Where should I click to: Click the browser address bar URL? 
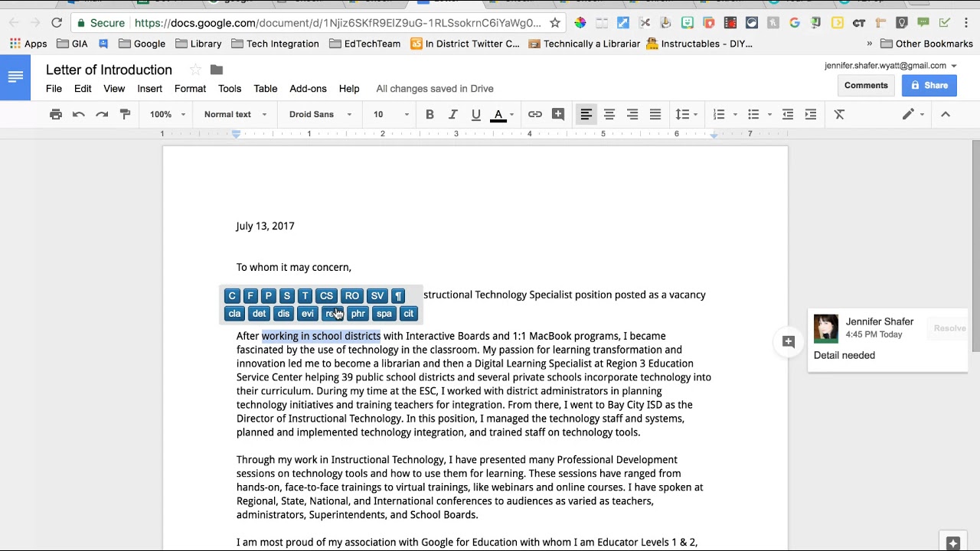[338, 23]
